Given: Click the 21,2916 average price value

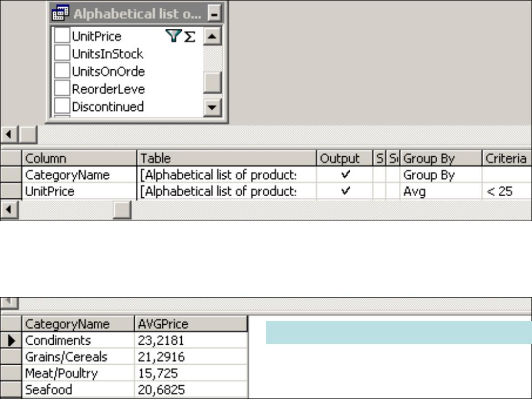Looking at the screenshot, I should coord(191,356).
